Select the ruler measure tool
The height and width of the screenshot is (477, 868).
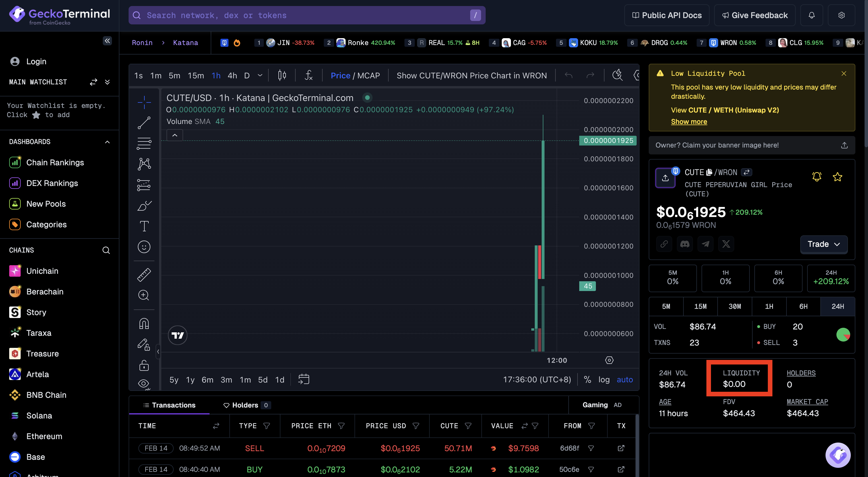(144, 275)
